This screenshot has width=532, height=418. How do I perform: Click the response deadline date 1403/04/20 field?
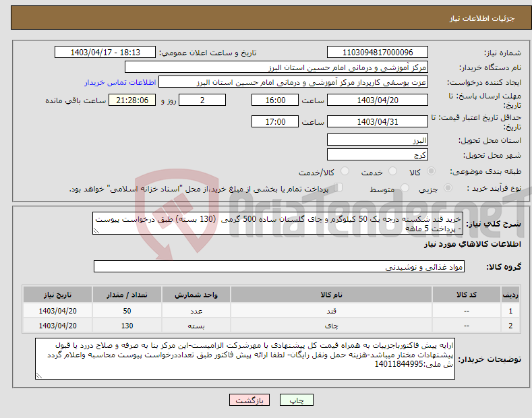(378, 100)
